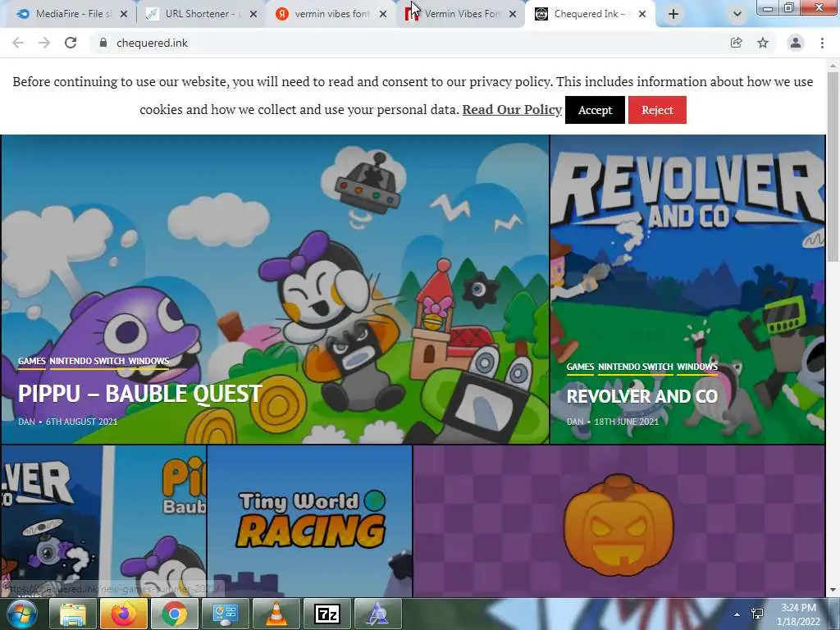This screenshot has width=840, height=630.
Task: Open the Chrome three-dot menu
Action: pos(822,43)
